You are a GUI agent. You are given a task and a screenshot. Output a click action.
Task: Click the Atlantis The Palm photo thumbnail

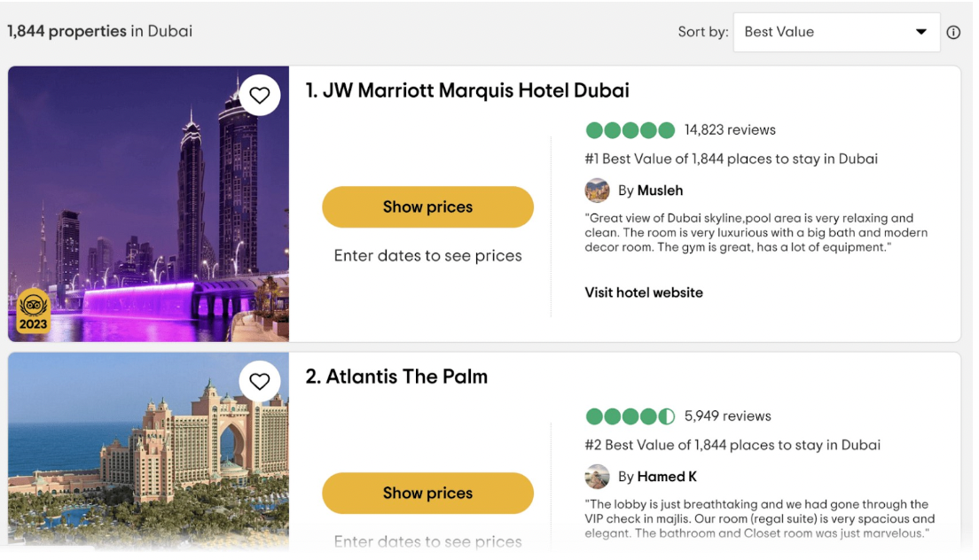pyautogui.click(x=147, y=452)
